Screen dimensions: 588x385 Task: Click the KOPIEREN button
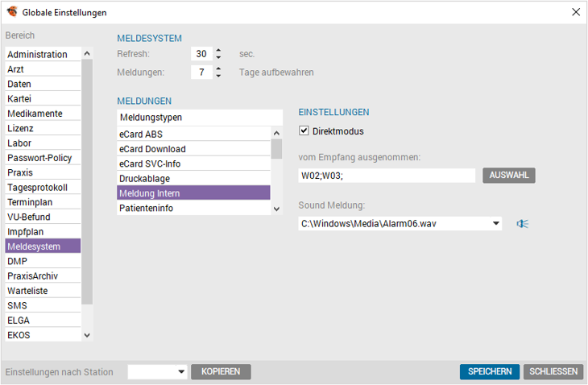click(221, 371)
